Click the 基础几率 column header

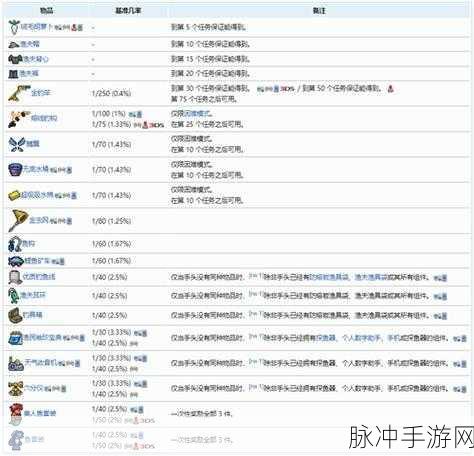tap(128, 11)
